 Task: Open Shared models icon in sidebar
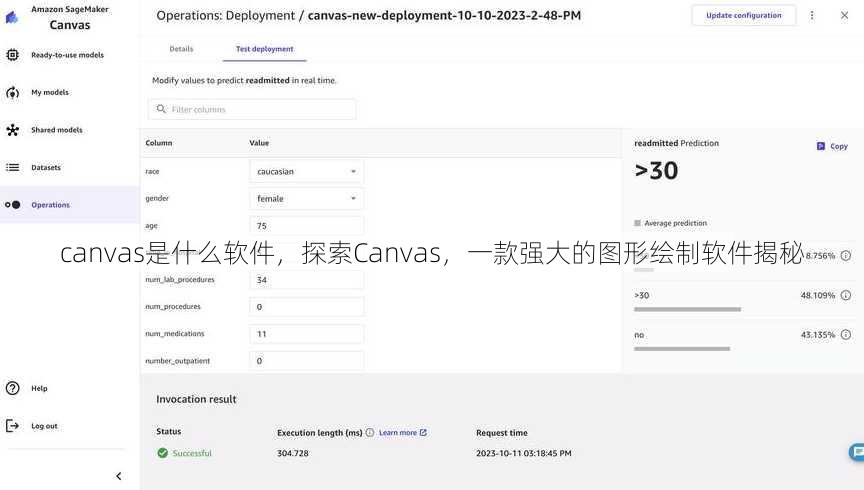click(12, 130)
